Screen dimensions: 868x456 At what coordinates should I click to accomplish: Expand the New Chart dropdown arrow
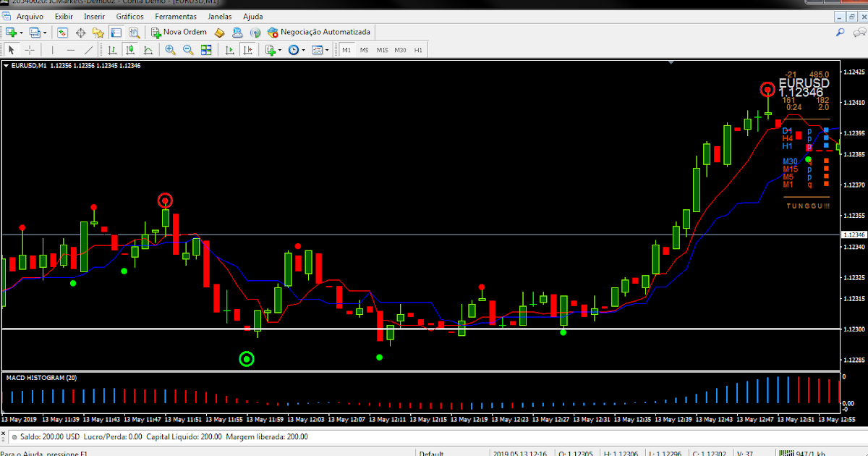coord(22,33)
